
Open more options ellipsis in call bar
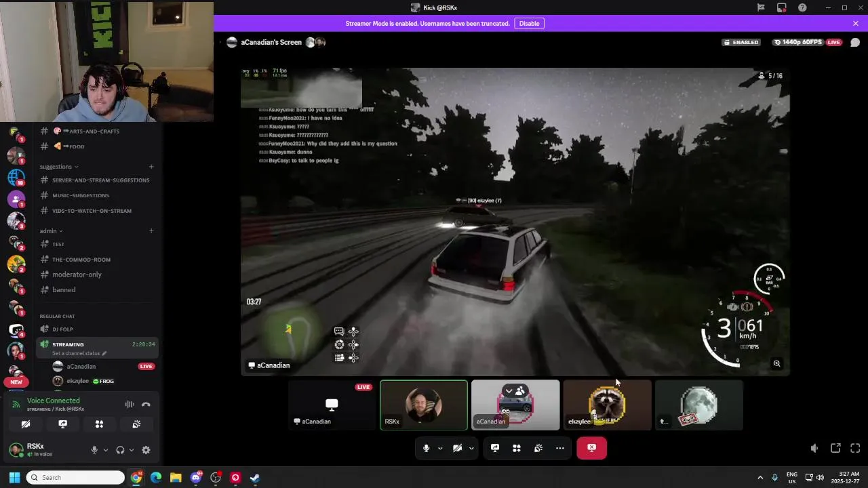point(560,448)
